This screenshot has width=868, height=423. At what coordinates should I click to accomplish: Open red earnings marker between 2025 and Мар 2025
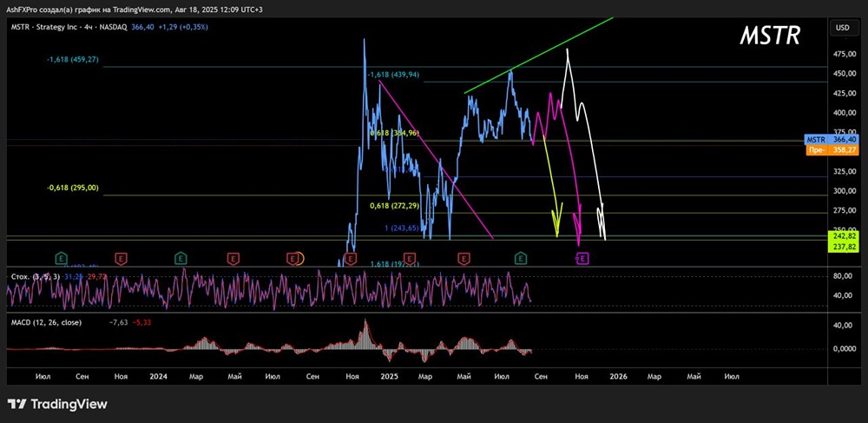409,258
